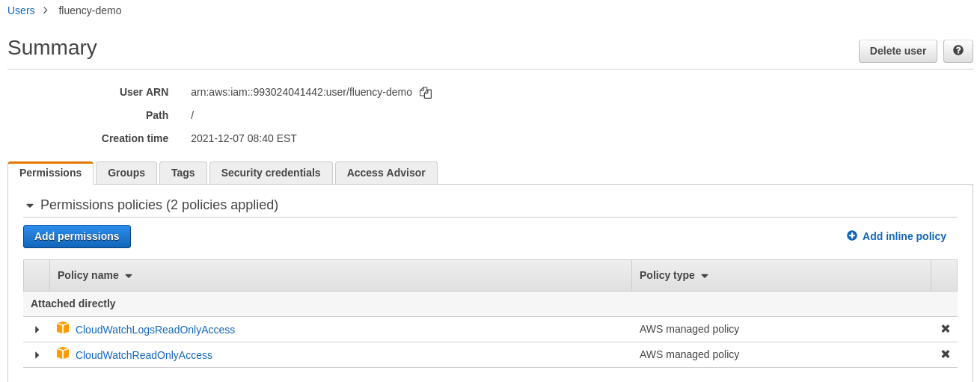Expand the CloudWatchLogsReadOnlyAccess policy row
The width and height of the screenshot is (980, 382).
point(37,330)
